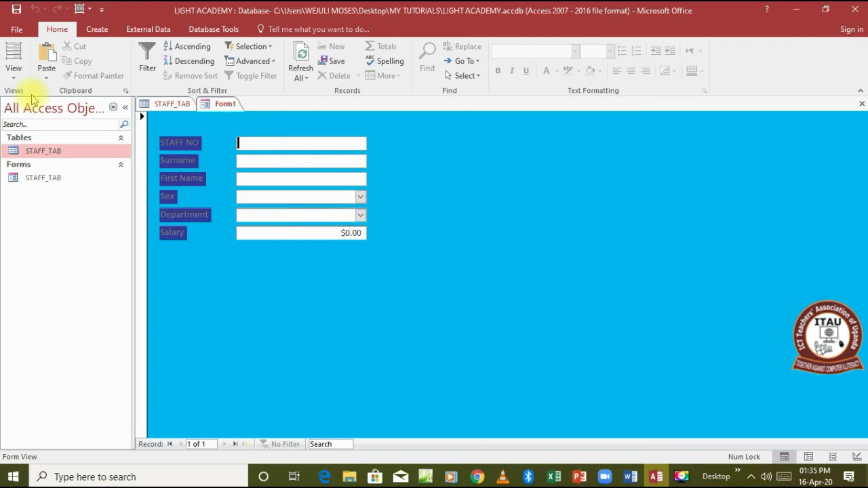Go to the first record
The height and width of the screenshot is (488, 868).
click(170, 444)
